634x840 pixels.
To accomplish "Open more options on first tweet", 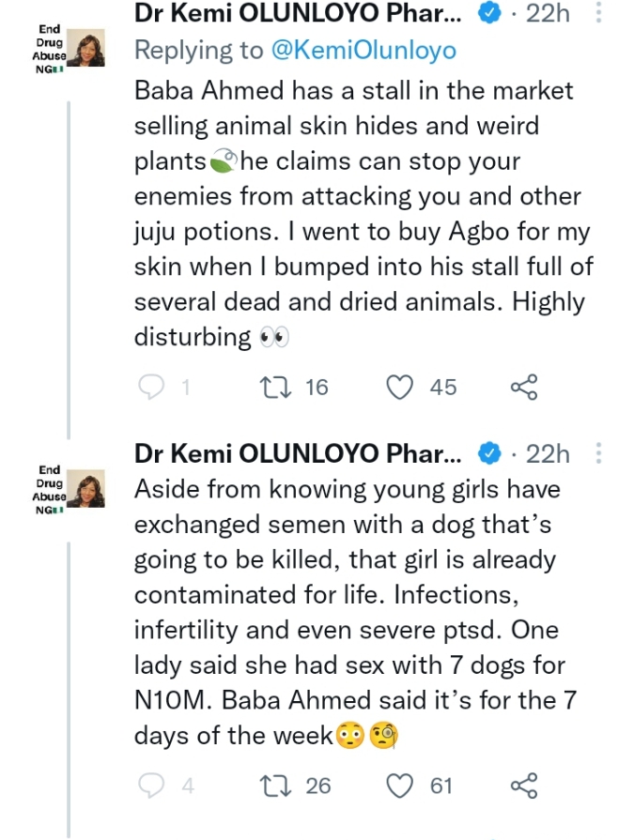I will coord(599,15).
